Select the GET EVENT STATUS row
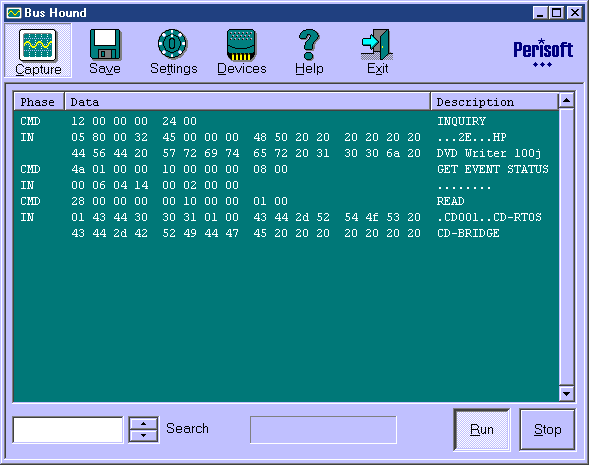589x465 pixels. [x=492, y=169]
